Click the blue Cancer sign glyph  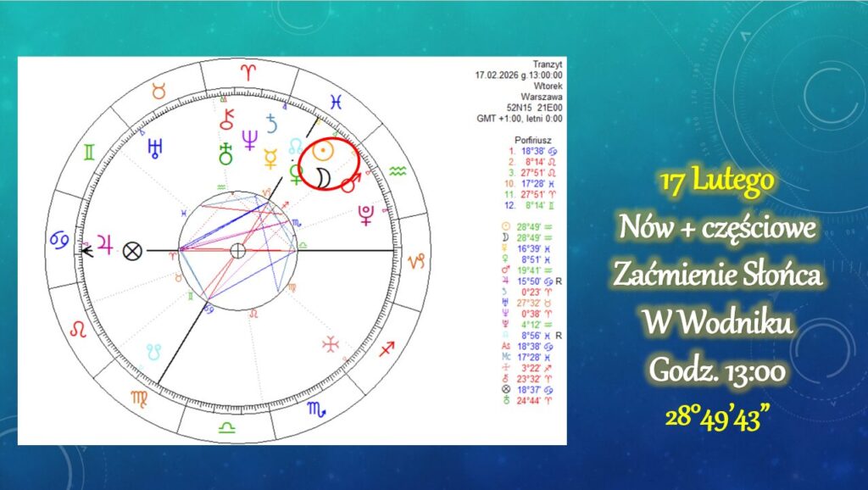coord(60,242)
